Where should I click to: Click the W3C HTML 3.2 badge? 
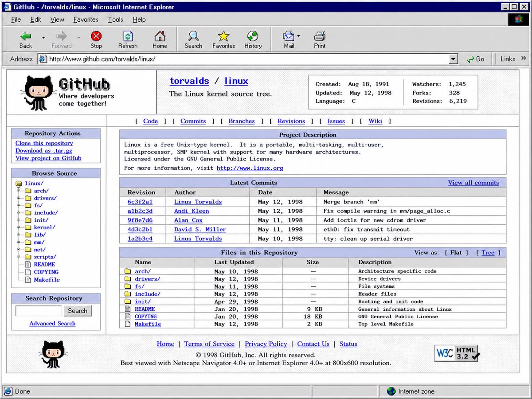tap(457, 353)
